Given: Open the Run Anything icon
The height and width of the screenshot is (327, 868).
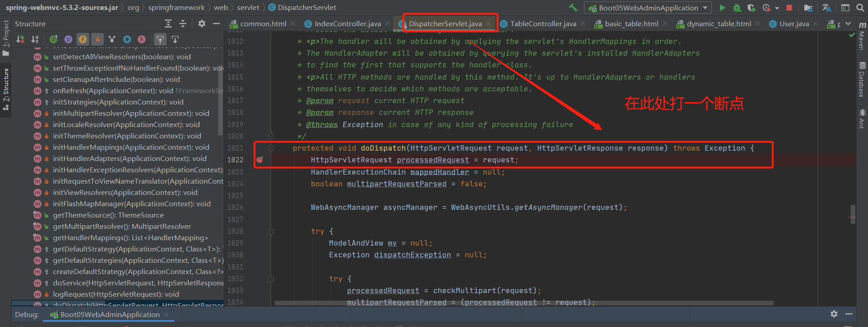Looking at the screenshot, I should tap(845, 8).
